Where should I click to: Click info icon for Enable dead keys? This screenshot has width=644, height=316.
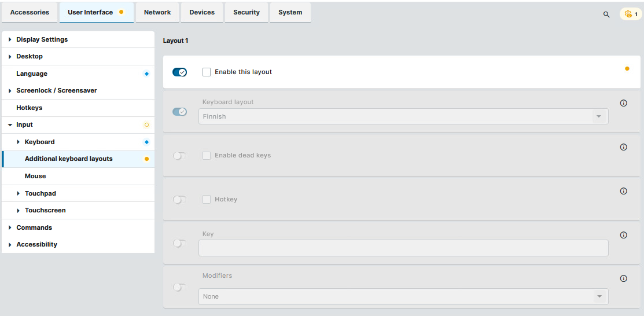pos(623,147)
